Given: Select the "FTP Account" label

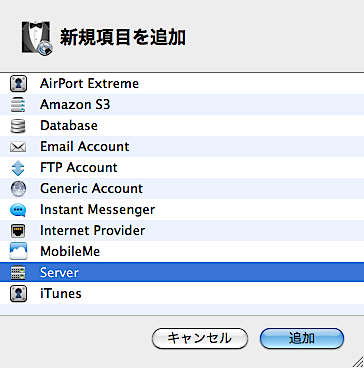Looking at the screenshot, I should click(x=79, y=168).
